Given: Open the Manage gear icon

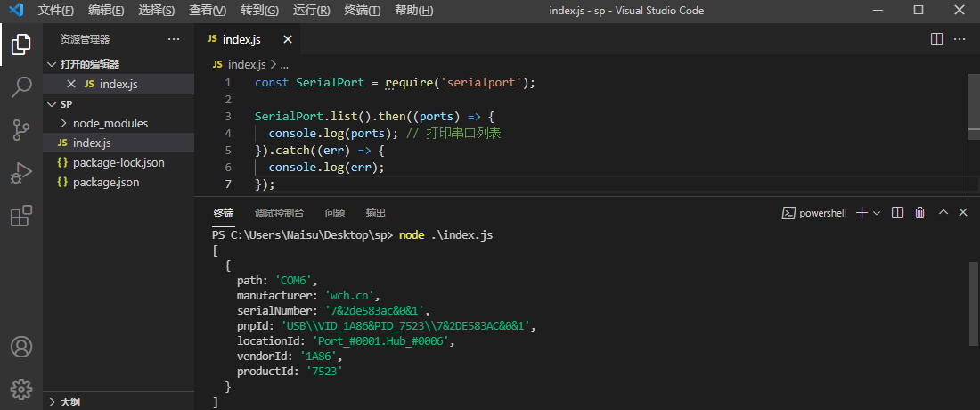Looking at the screenshot, I should click(21, 389).
